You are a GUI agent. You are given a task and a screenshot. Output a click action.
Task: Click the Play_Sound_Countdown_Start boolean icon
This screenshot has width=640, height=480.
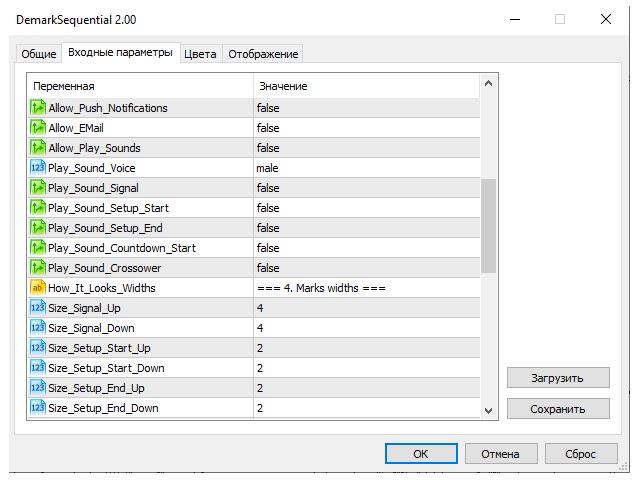click(x=38, y=248)
